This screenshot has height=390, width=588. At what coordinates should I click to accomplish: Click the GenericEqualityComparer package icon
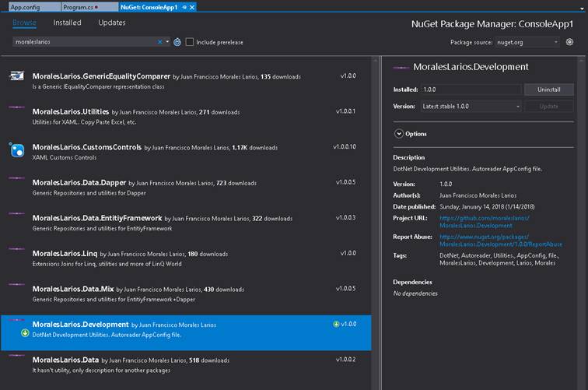[16, 76]
